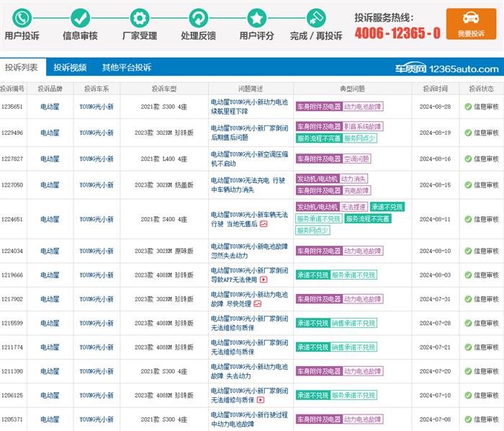Click complaint number 1205371
Viewport: 504px width, 431px height.
(x=12, y=419)
